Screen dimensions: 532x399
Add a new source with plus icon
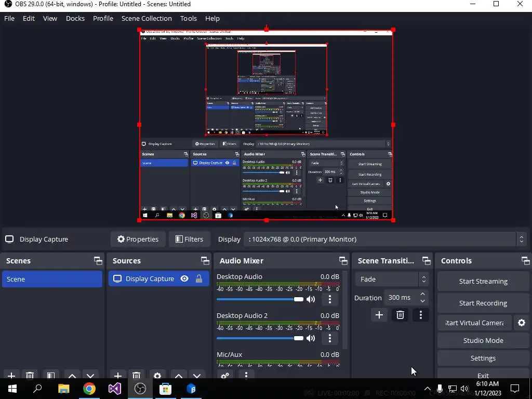tap(118, 375)
